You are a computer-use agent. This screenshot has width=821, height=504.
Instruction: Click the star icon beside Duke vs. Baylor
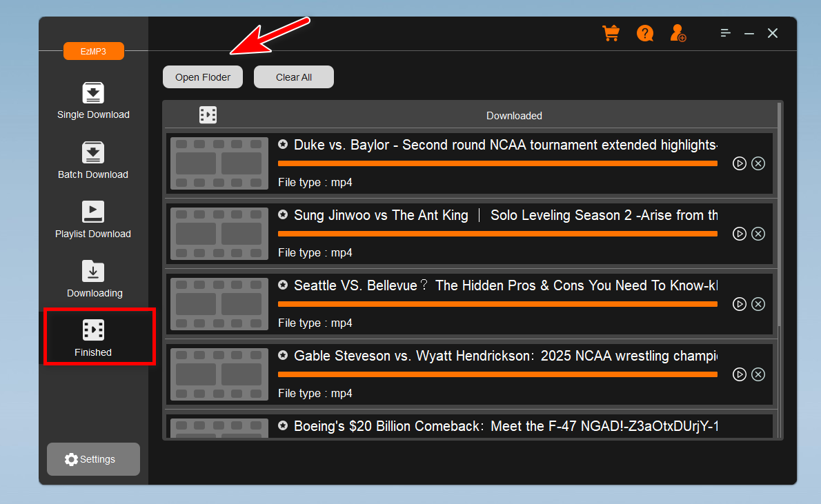[283, 144]
